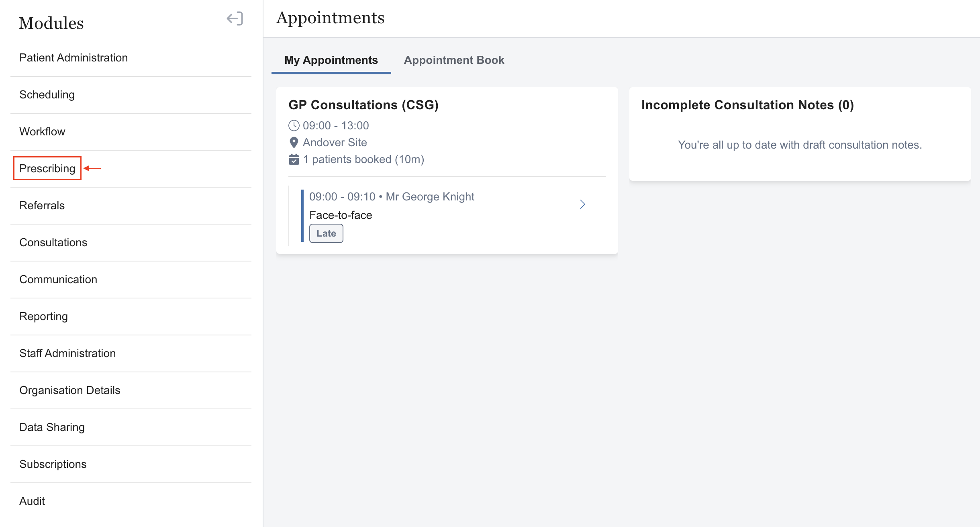Open Organisation Details module
The height and width of the screenshot is (527, 980).
pyautogui.click(x=70, y=390)
